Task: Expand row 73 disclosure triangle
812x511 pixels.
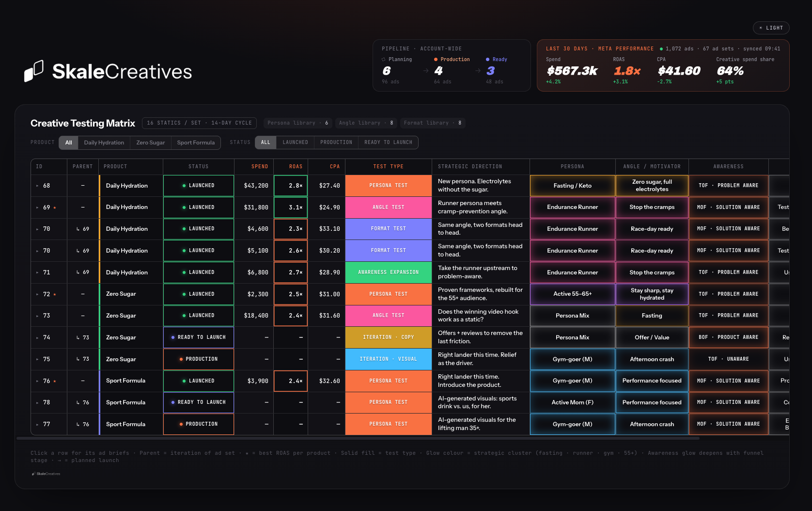Action: click(x=37, y=316)
